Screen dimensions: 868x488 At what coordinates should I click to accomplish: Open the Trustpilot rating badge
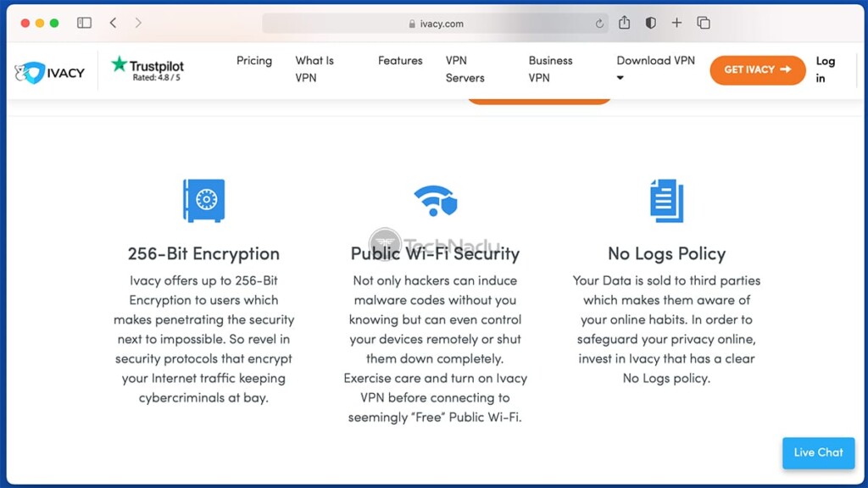(x=147, y=69)
